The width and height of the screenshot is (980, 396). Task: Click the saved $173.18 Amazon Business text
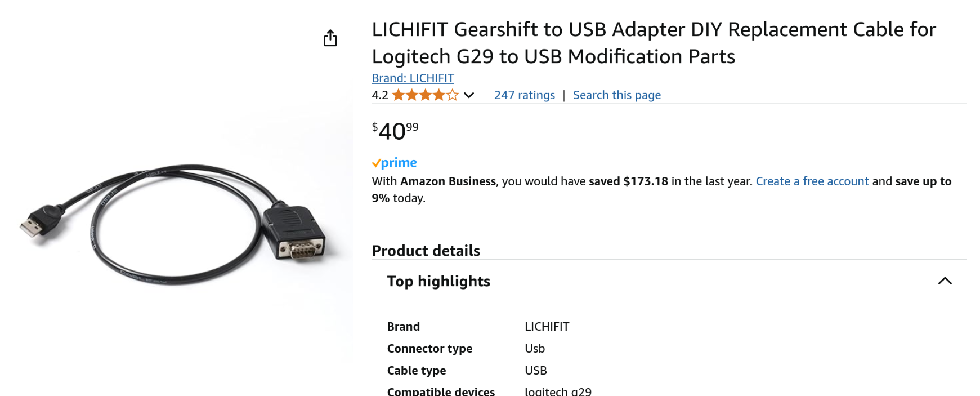pos(628,181)
